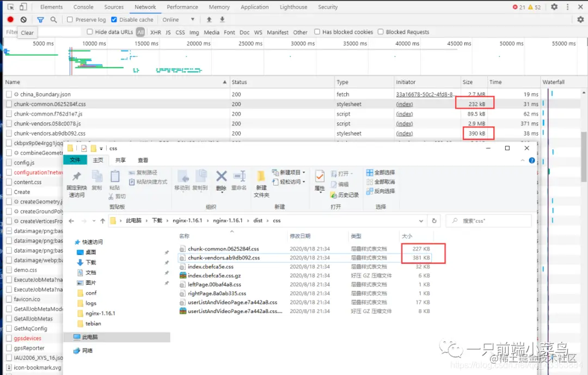
Task: Filter requests by XHR type
Action: [156, 32]
